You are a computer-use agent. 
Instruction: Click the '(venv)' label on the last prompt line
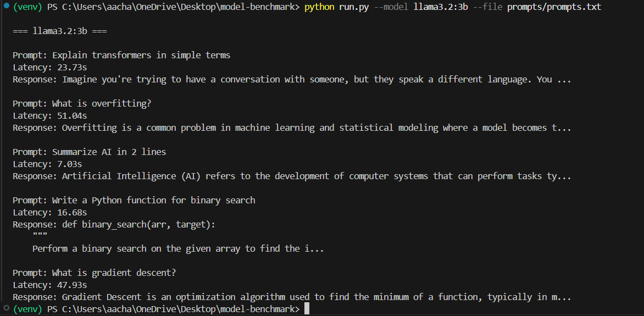pos(27,309)
